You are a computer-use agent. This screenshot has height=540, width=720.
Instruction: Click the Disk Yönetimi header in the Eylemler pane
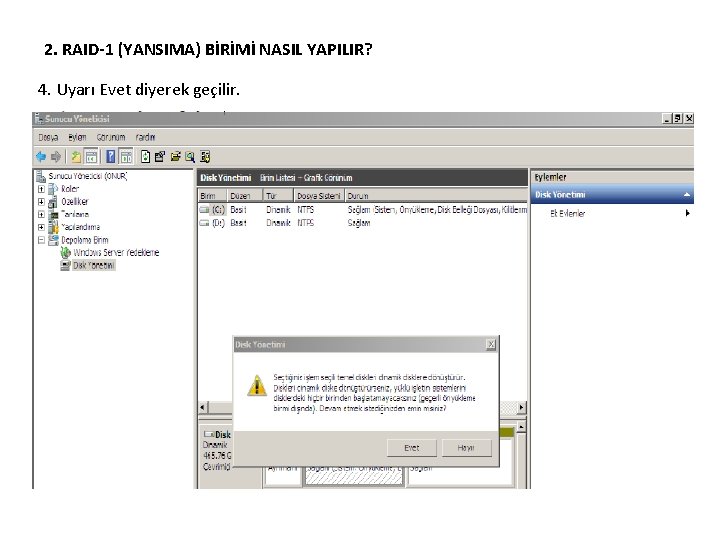tap(612, 195)
